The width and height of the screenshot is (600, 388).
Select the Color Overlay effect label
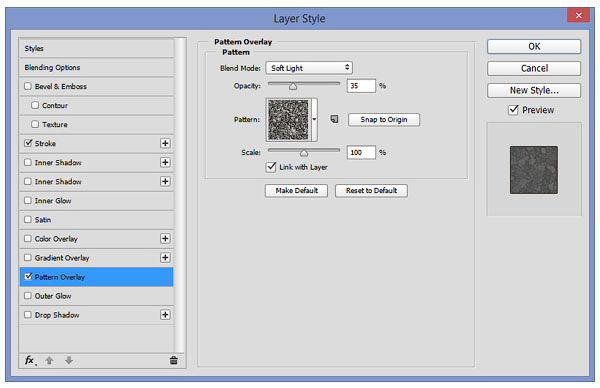click(x=56, y=239)
